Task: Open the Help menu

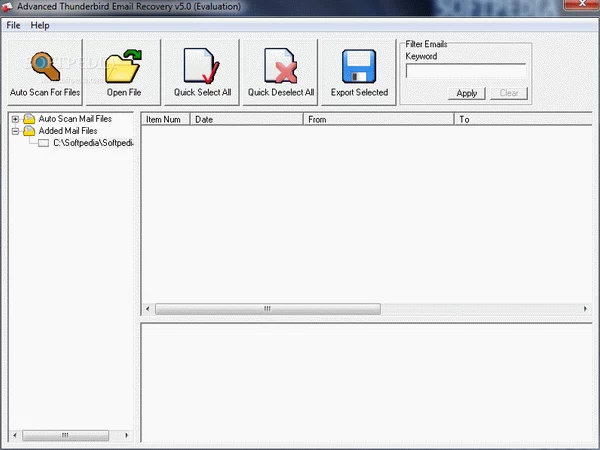Action: [40, 25]
